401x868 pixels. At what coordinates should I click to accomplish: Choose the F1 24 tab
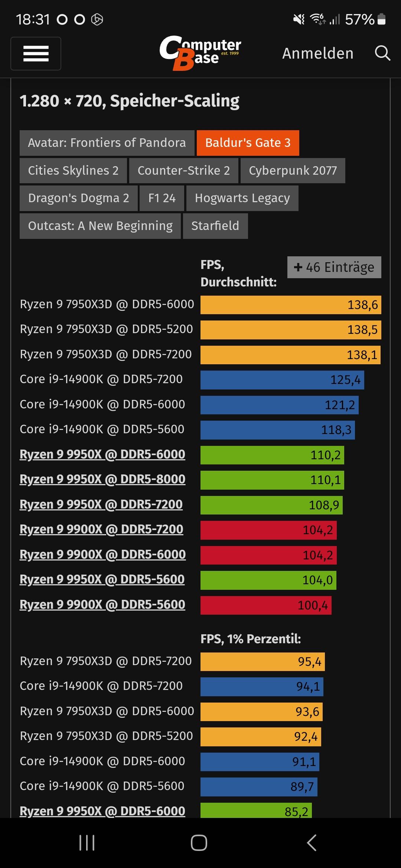[x=162, y=198]
